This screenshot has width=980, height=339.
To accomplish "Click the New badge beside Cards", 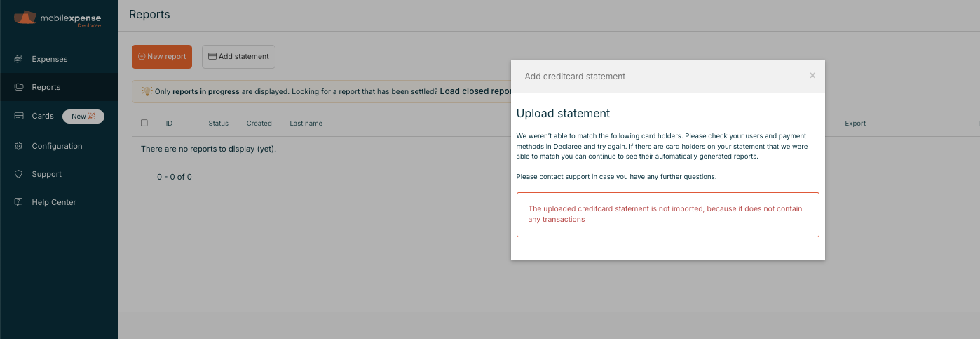I will [83, 117].
